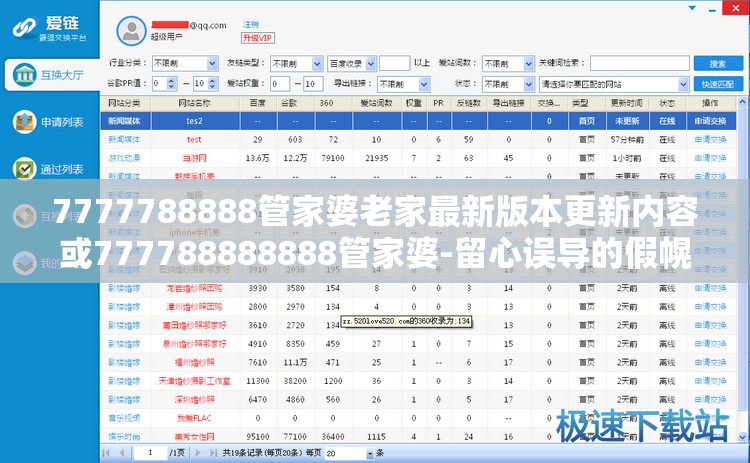The height and width of the screenshot is (463, 750).
Task: Click the 百度收录 value input field
Action: point(395,63)
